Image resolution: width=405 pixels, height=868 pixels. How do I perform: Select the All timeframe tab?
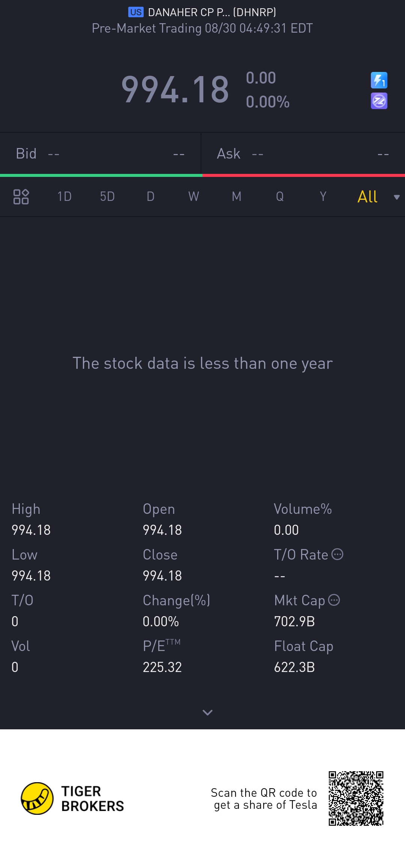367,196
